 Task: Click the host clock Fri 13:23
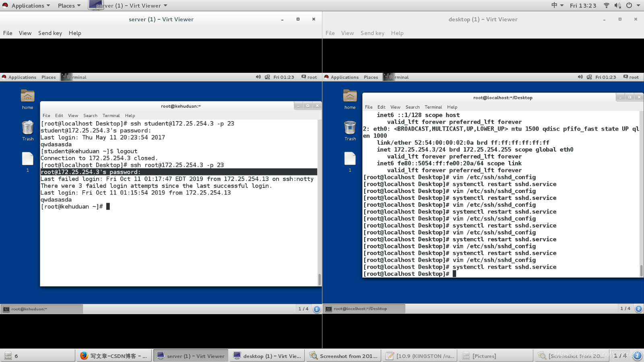583,6
